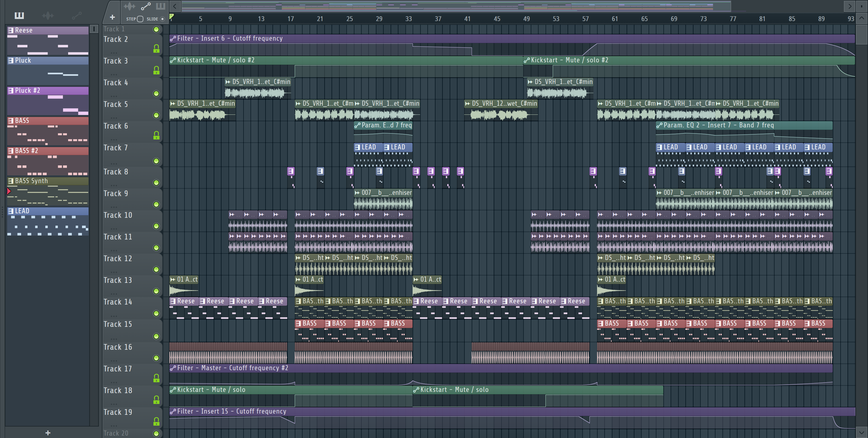Click the add track plus button

coord(112,17)
